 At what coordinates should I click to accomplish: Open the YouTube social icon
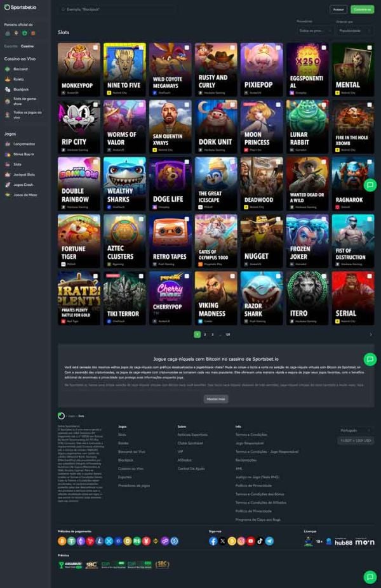tap(251, 541)
